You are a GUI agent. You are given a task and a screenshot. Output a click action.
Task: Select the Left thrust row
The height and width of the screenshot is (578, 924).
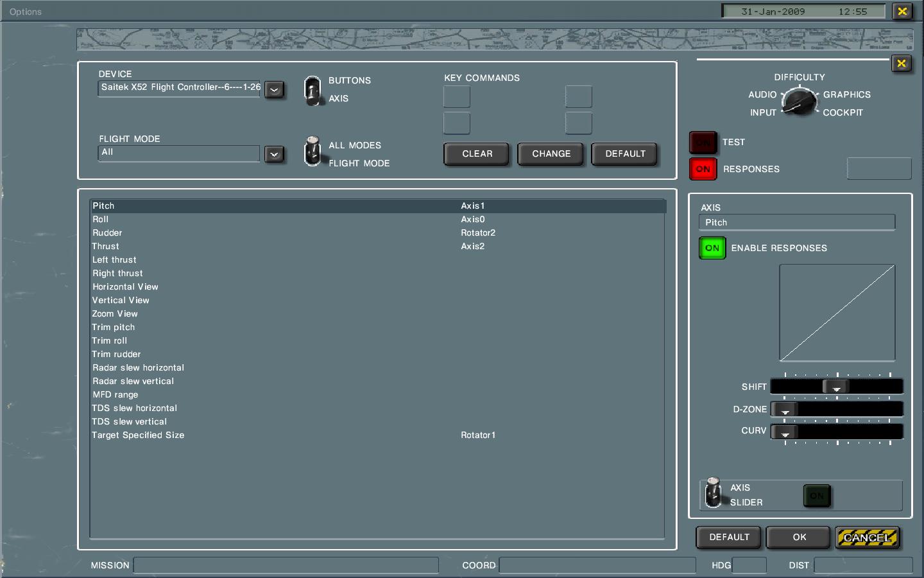click(378, 260)
